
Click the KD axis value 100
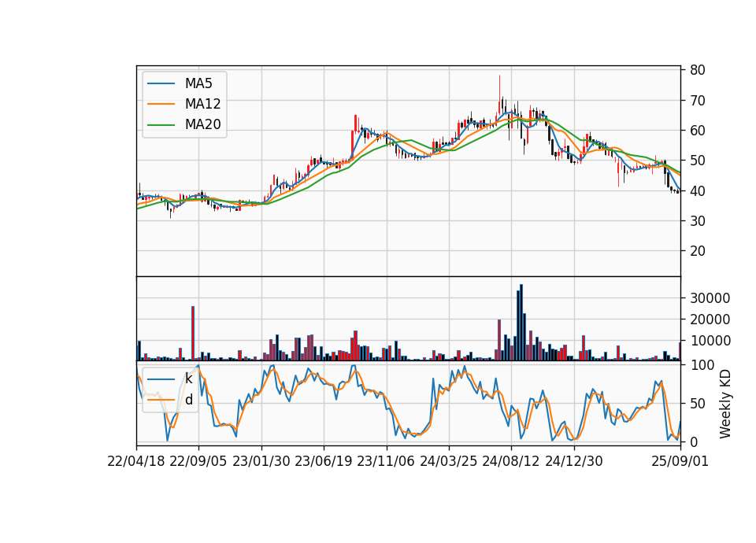(702, 364)
